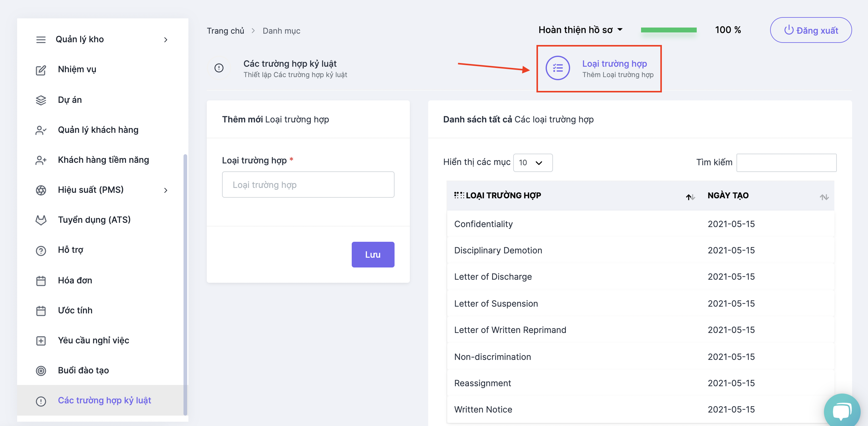868x426 pixels.
Task: Click the Dự án layers icon
Action: click(x=41, y=100)
